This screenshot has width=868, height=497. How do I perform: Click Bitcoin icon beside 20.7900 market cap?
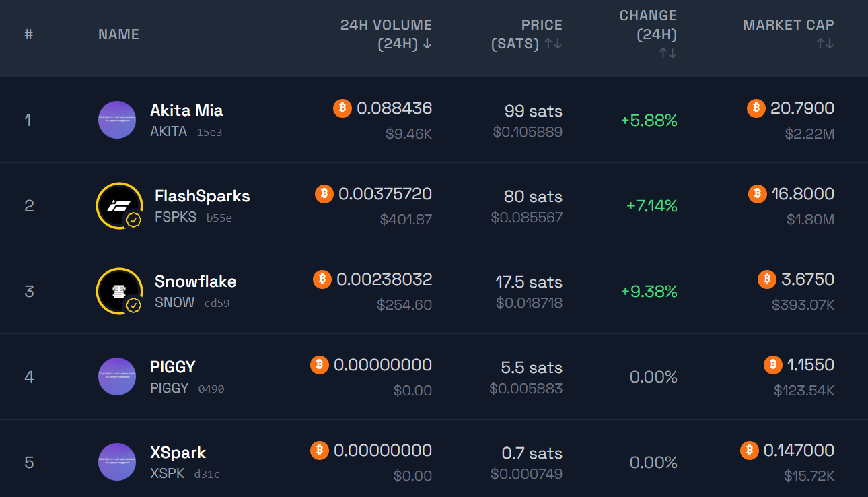[x=756, y=108]
